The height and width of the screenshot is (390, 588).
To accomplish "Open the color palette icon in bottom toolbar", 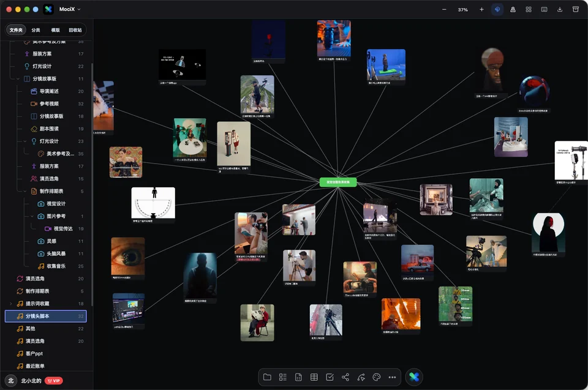I will click(377, 377).
